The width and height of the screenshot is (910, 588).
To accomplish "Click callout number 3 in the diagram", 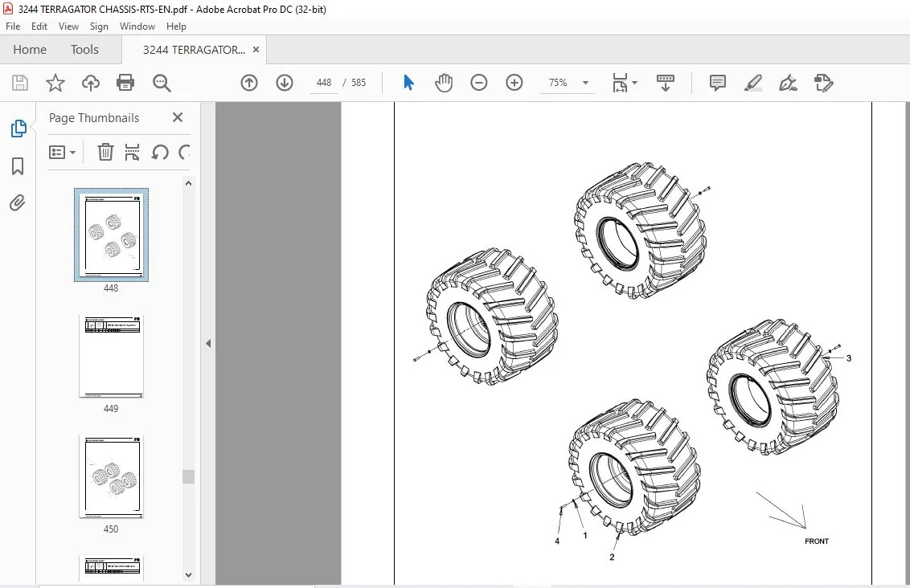I will pyautogui.click(x=848, y=358).
